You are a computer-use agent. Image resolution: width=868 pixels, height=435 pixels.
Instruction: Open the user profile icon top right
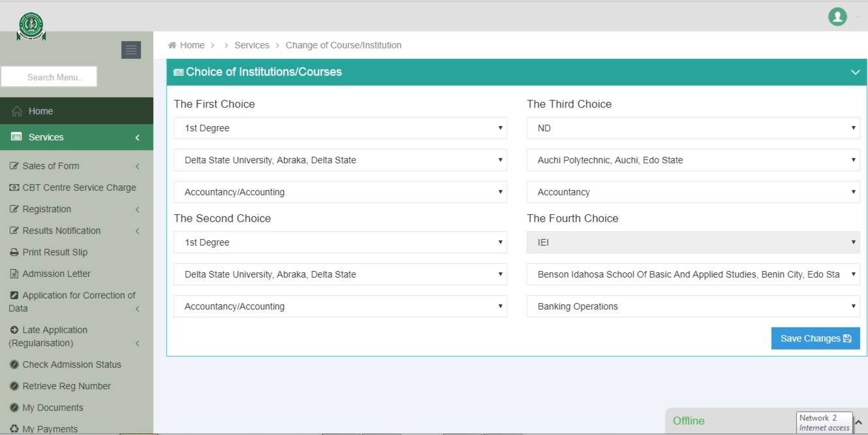[837, 17]
